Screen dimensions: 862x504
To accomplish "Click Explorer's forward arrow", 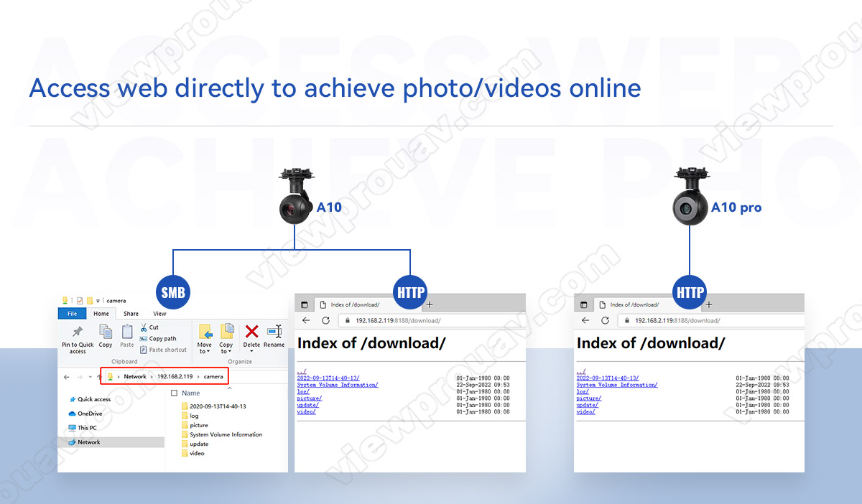I will pyautogui.click(x=80, y=377).
